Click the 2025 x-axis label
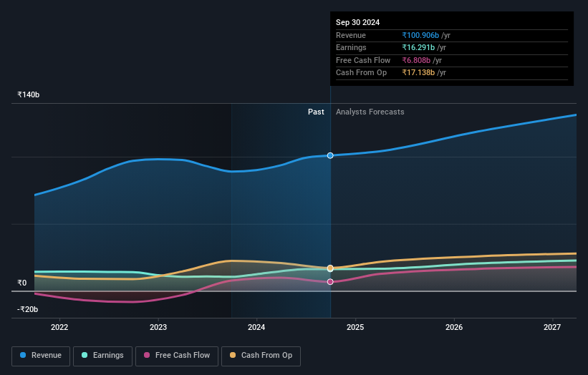588x375 pixels. 355,328
